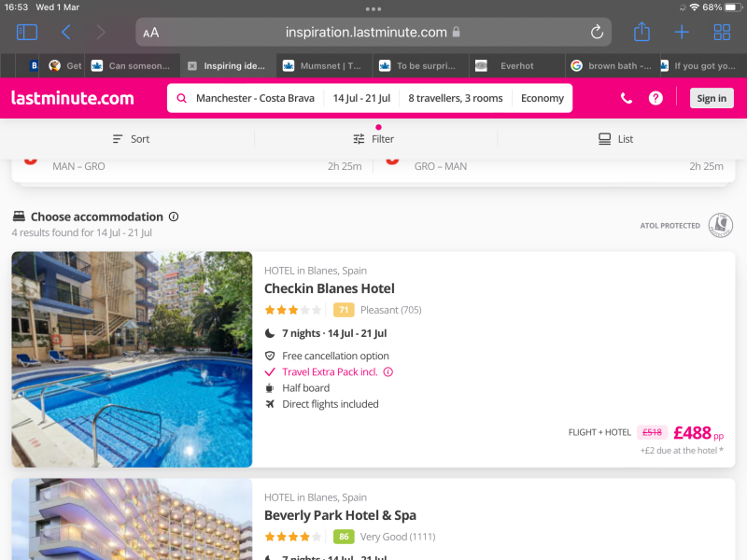Go back to previous page
Viewport: 747px width, 560px height.
[66, 33]
